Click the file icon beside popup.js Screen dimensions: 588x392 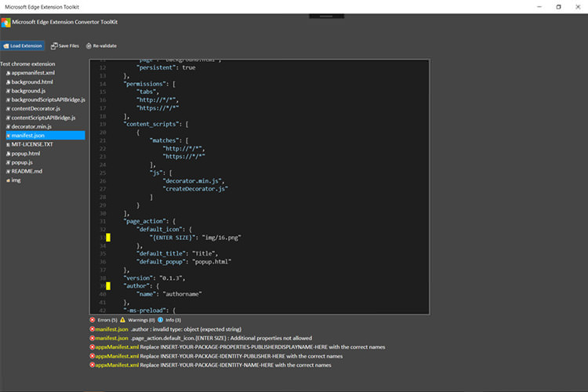pyautogui.click(x=8, y=163)
